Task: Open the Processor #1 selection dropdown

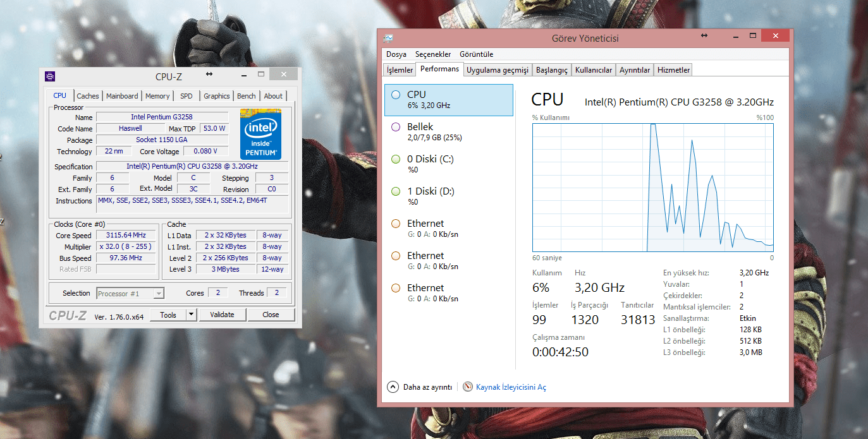Action: 130,293
